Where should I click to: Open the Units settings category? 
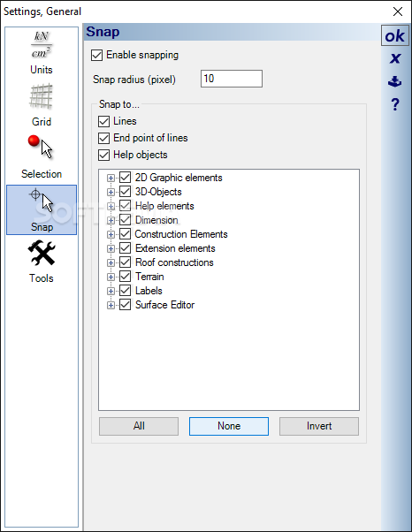(x=42, y=53)
